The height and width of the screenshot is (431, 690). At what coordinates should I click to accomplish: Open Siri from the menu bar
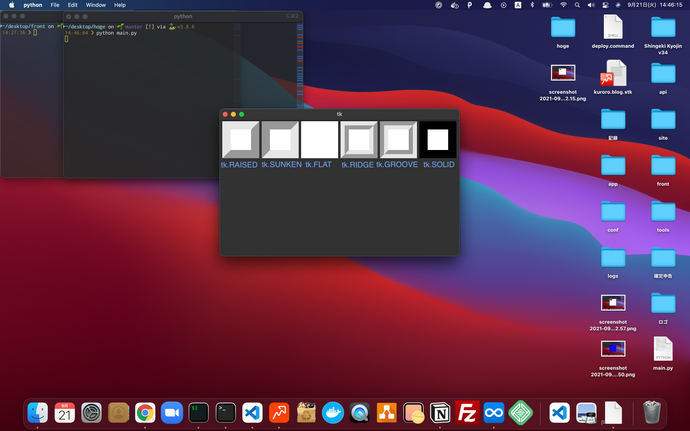618,5
